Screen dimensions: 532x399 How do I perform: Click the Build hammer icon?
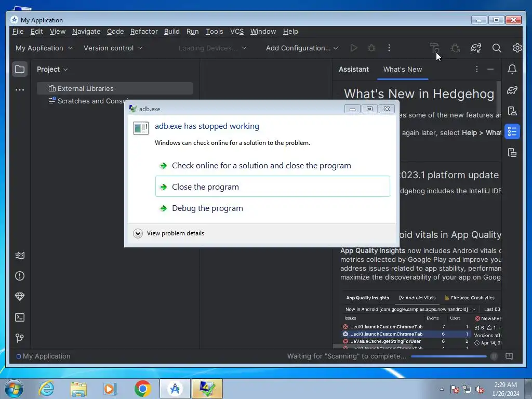pyautogui.click(x=434, y=48)
